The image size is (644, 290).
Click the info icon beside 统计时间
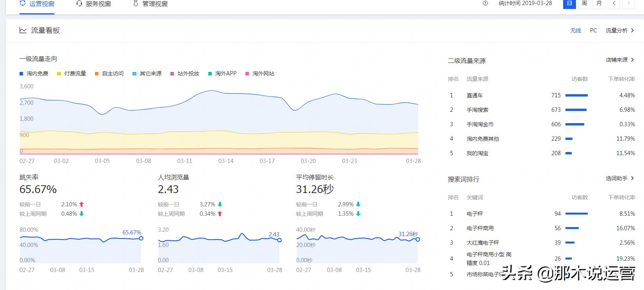(x=485, y=3)
